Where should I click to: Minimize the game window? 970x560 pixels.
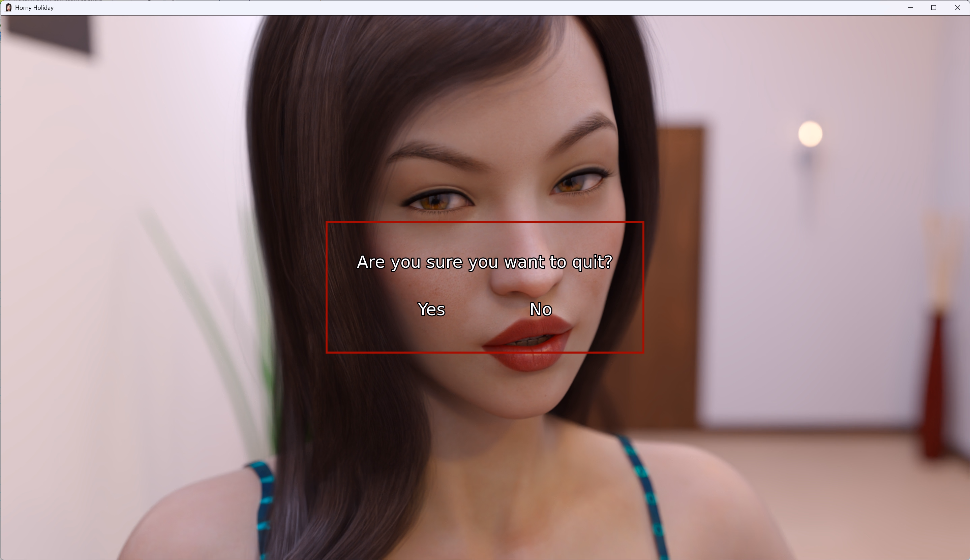(910, 8)
